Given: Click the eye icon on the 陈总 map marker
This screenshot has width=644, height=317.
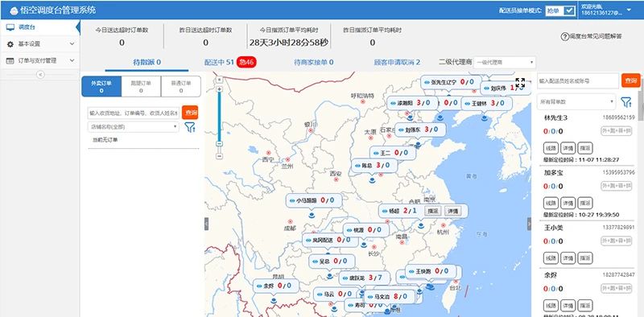Looking at the screenshot, I should (357, 166).
